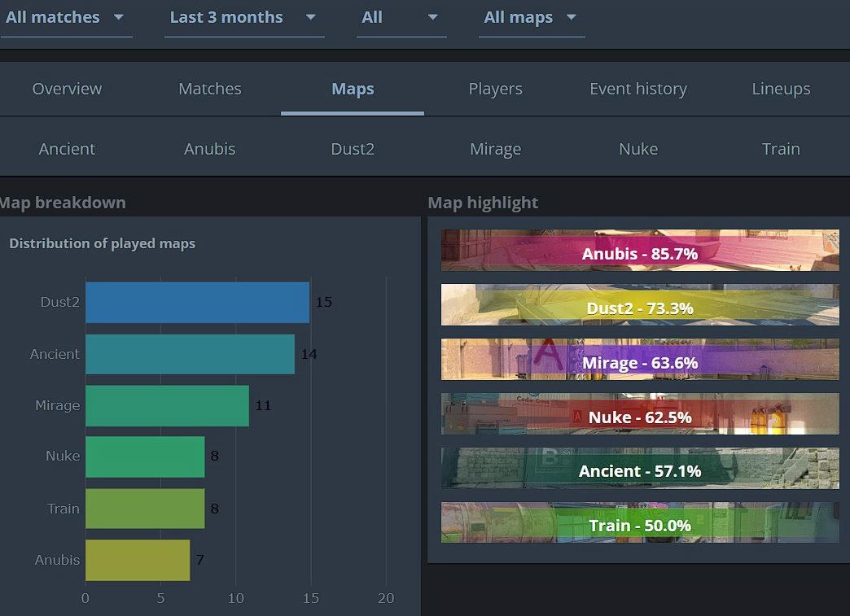The image size is (850, 616).
Task: Select the Nuke map sub-tab
Action: pyautogui.click(x=638, y=149)
